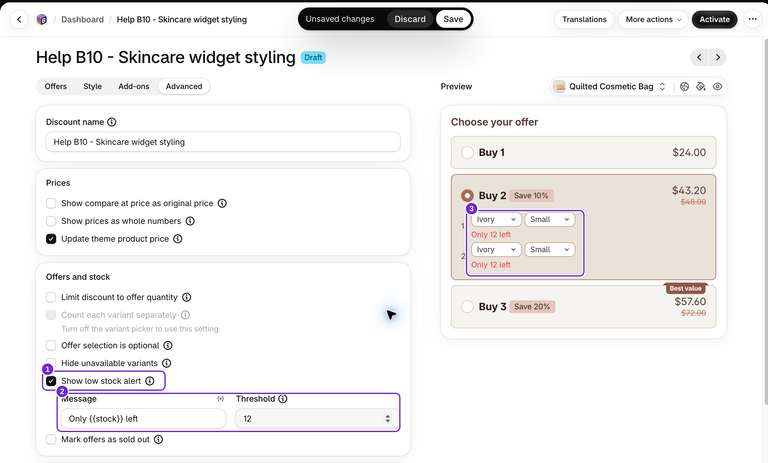Viewport: 768px width, 463px height.
Task: Click the Save 20% badge
Action: tap(532, 307)
